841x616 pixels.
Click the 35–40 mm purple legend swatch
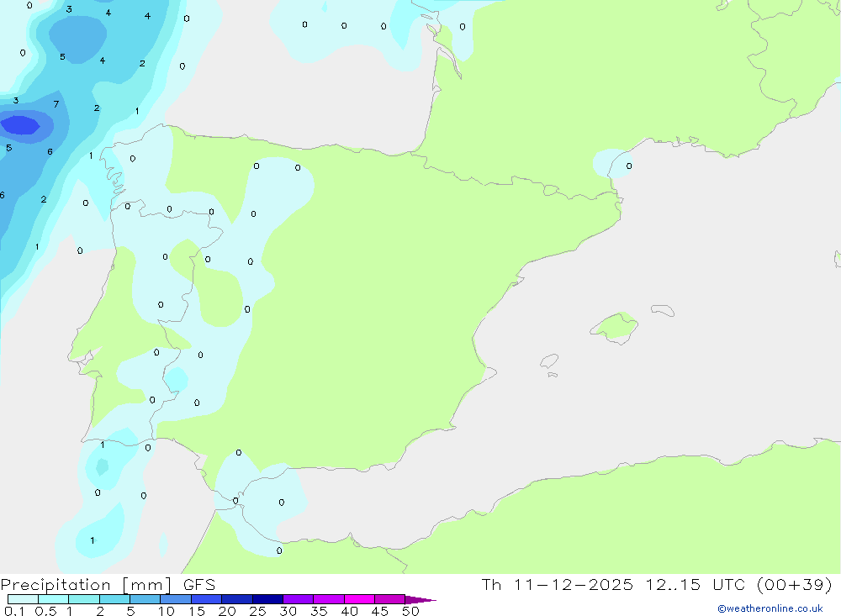328,599
